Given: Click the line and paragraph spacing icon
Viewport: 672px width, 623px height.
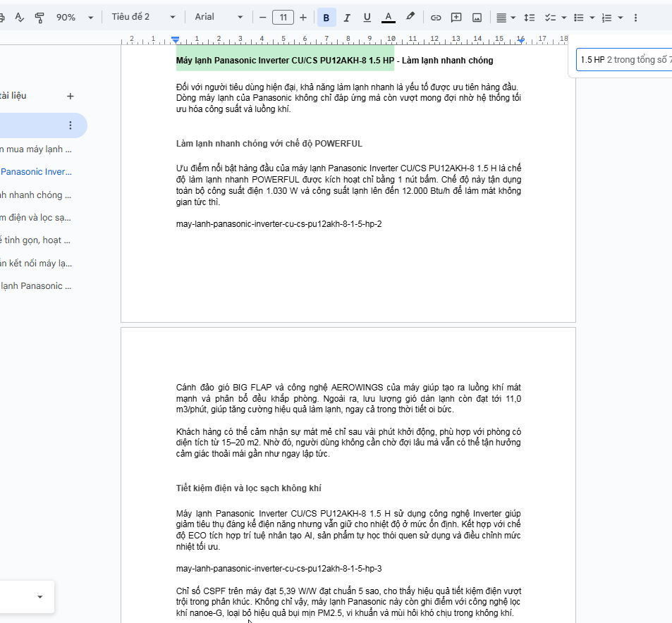Looking at the screenshot, I should (x=530, y=18).
